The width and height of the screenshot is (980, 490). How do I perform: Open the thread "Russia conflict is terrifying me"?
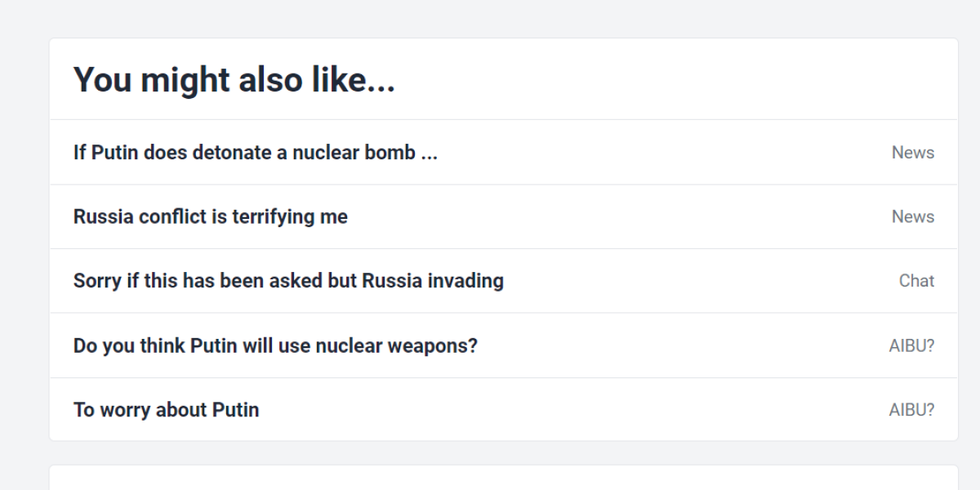click(210, 216)
